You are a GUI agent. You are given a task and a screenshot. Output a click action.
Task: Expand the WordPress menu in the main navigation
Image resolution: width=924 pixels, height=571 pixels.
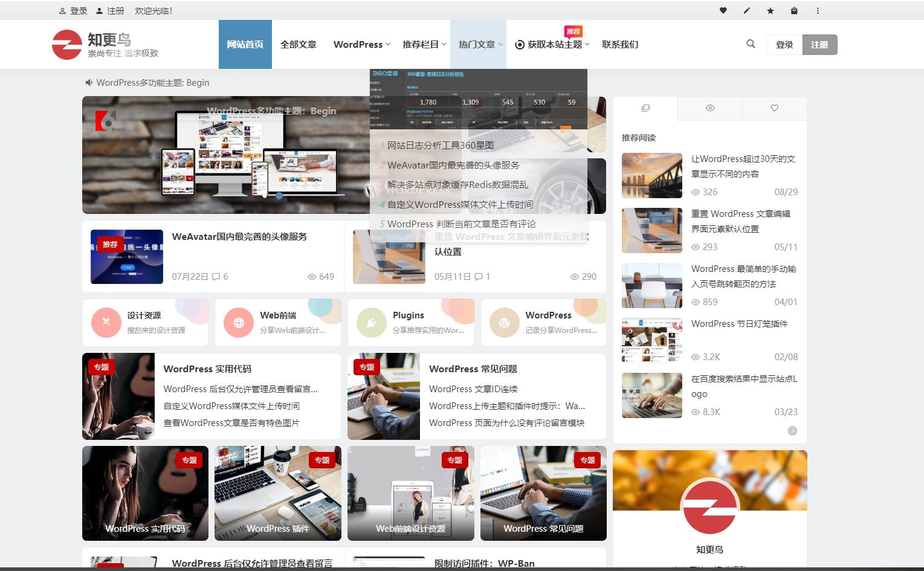click(362, 44)
